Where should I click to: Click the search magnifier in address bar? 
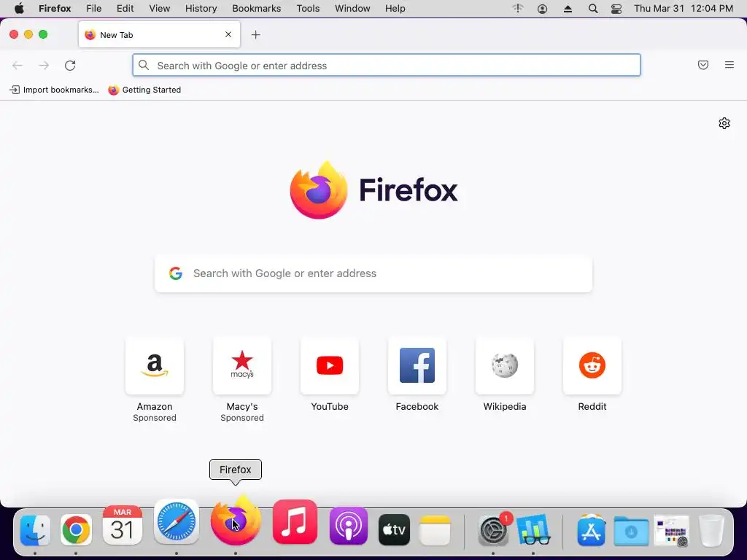pyautogui.click(x=144, y=65)
